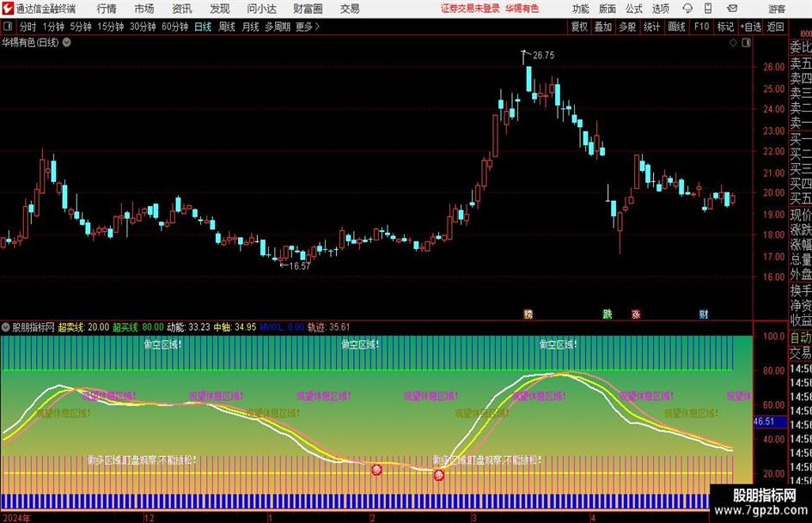The height and width of the screenshot is (523, 812).
Task: Open the 发现 menu
Action: tap(220, 9)
